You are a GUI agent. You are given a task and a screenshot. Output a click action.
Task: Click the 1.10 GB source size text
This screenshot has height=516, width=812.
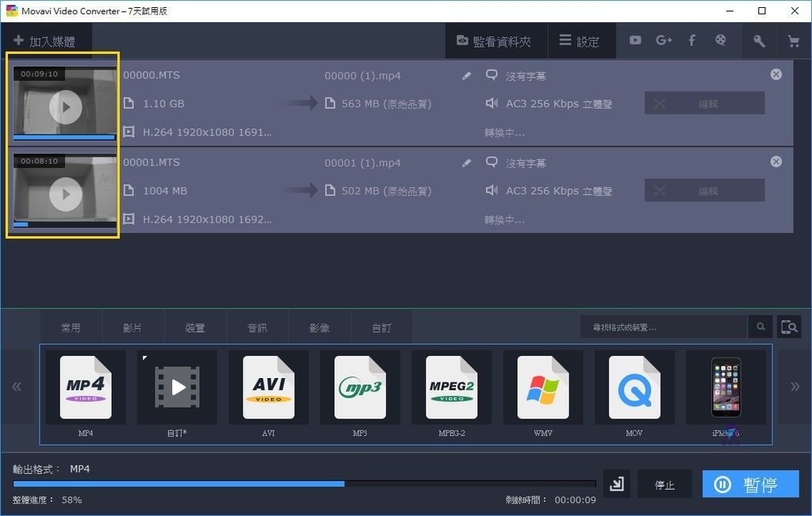pos(163,104)
